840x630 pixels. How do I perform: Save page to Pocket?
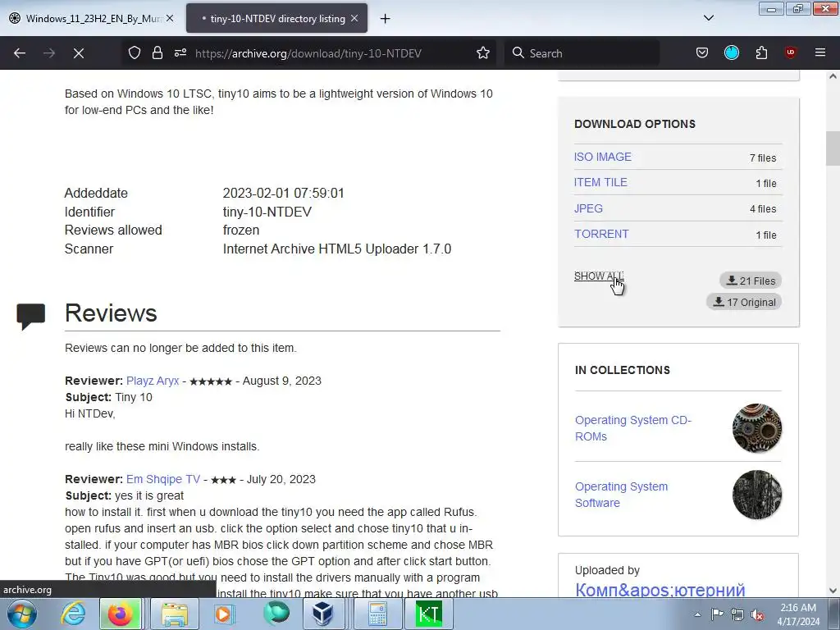[702, 53]
